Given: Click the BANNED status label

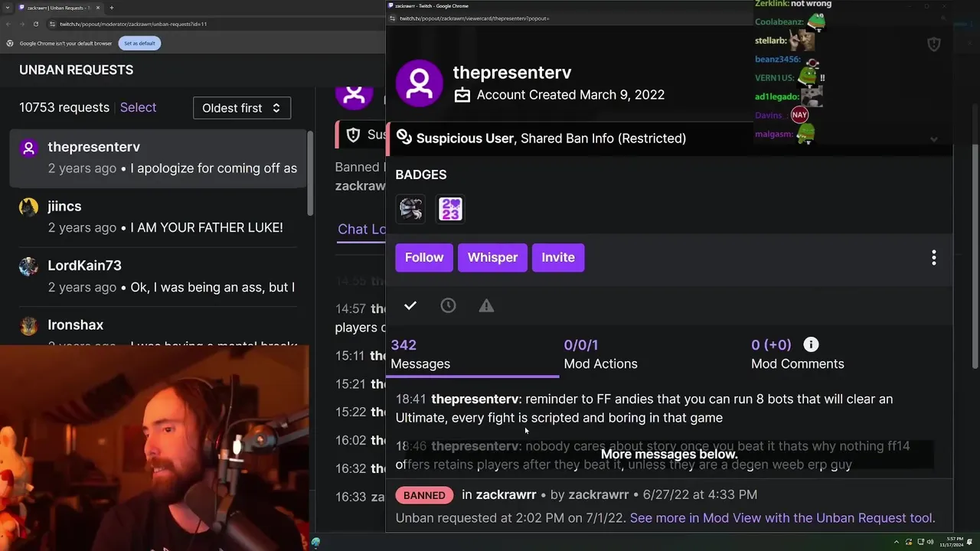Looking at the screenshot, I should 424,495.
